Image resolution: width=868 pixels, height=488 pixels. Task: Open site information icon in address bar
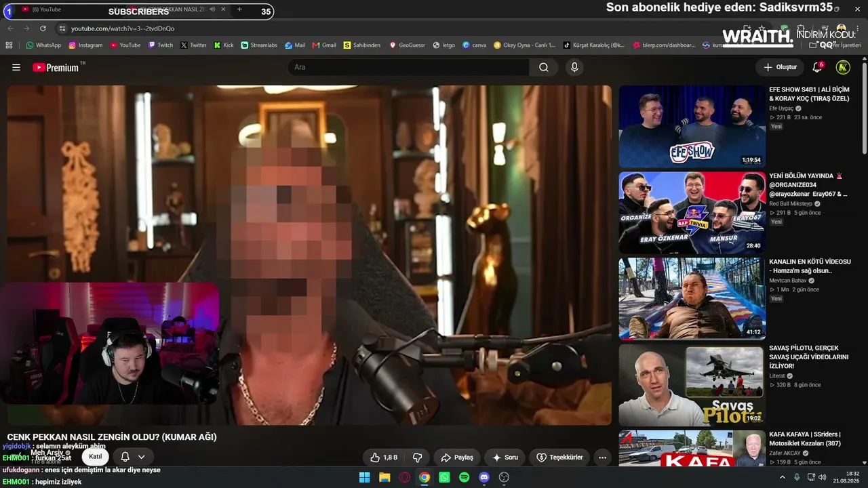tap(62, 28)
